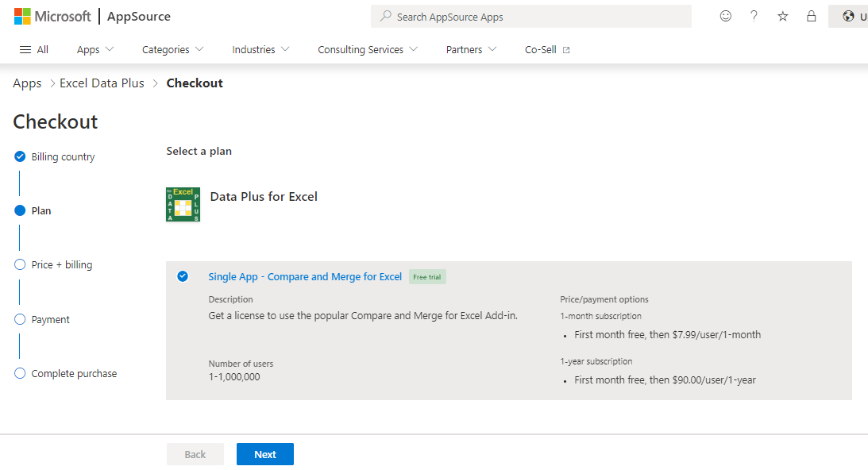This screenshot has height=470, width=868.
Task: Click the globe region icon
Action: point(848,16)
